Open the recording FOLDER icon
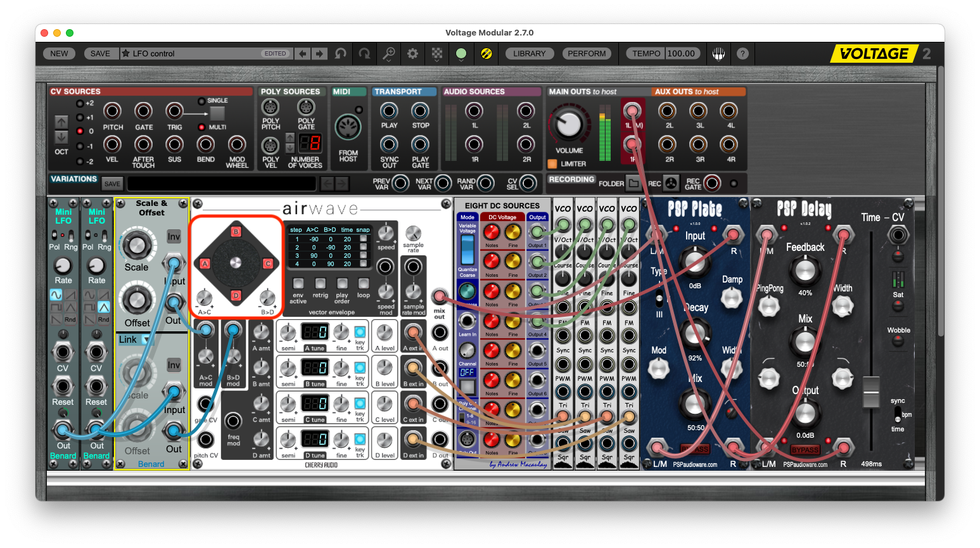 (x=633, y=184)
